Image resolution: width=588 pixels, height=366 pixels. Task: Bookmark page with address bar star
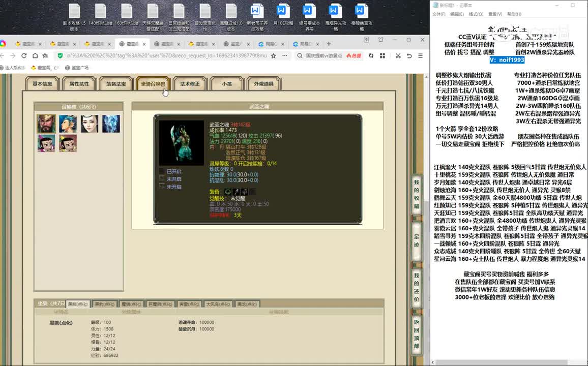pos(273,55)
